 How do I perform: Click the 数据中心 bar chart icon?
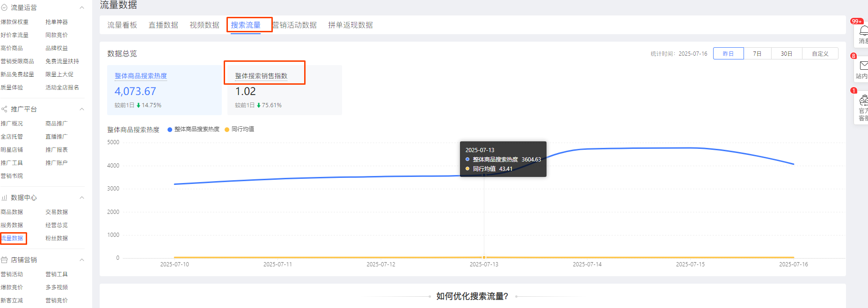coord(4,198)
